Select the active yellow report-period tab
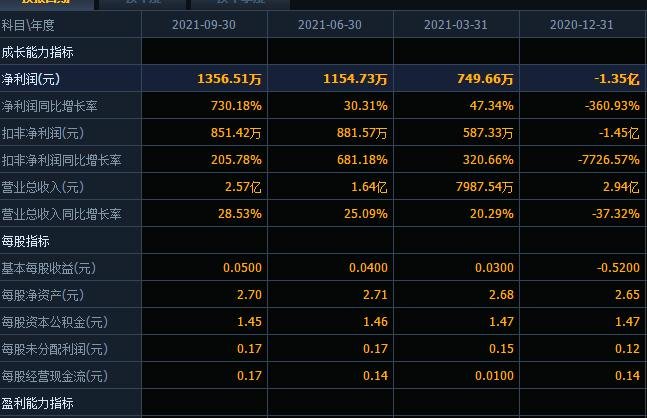Screen dimensions: 647x418 (x=47, y=3)
